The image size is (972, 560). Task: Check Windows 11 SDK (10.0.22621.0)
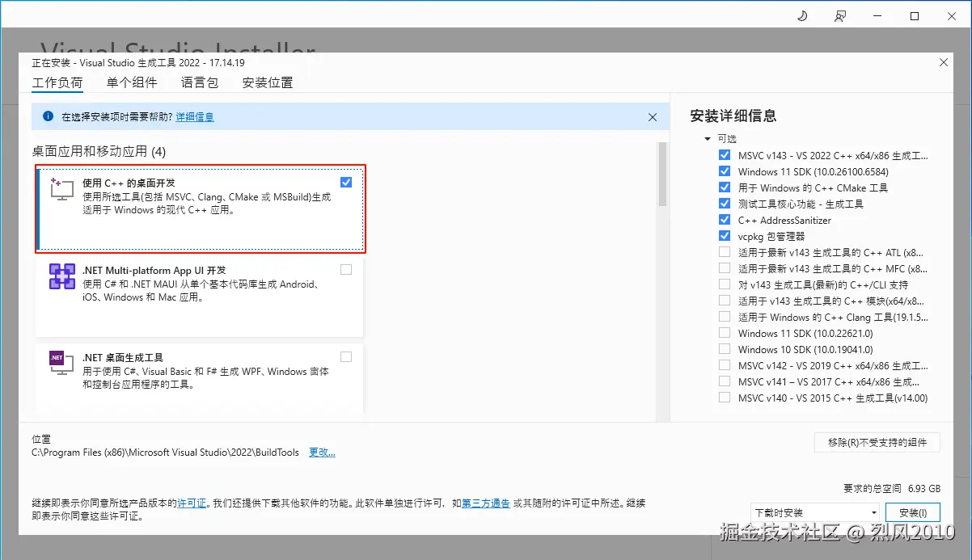[x=725, y=333]
